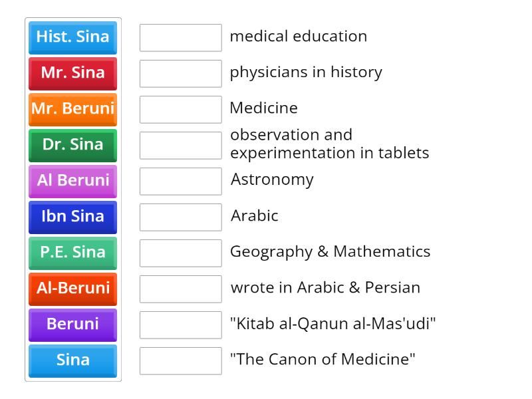Select the box next to 'physicians in history'

(x=180, y=74)
